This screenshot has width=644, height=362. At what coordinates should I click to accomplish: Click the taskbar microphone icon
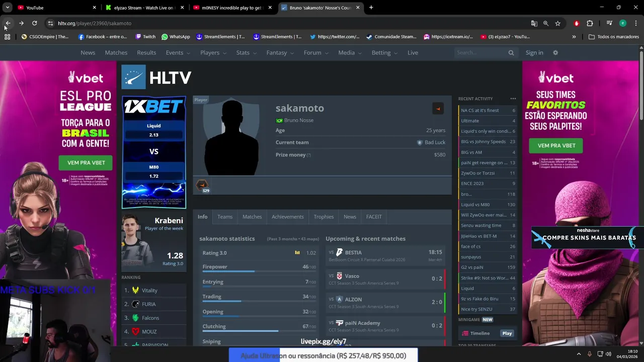590,354
